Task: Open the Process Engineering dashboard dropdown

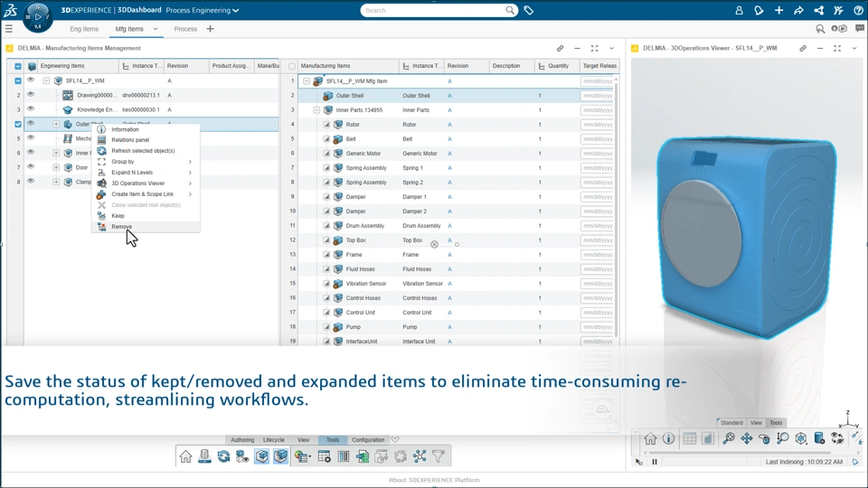Action: tap(203, 11)
